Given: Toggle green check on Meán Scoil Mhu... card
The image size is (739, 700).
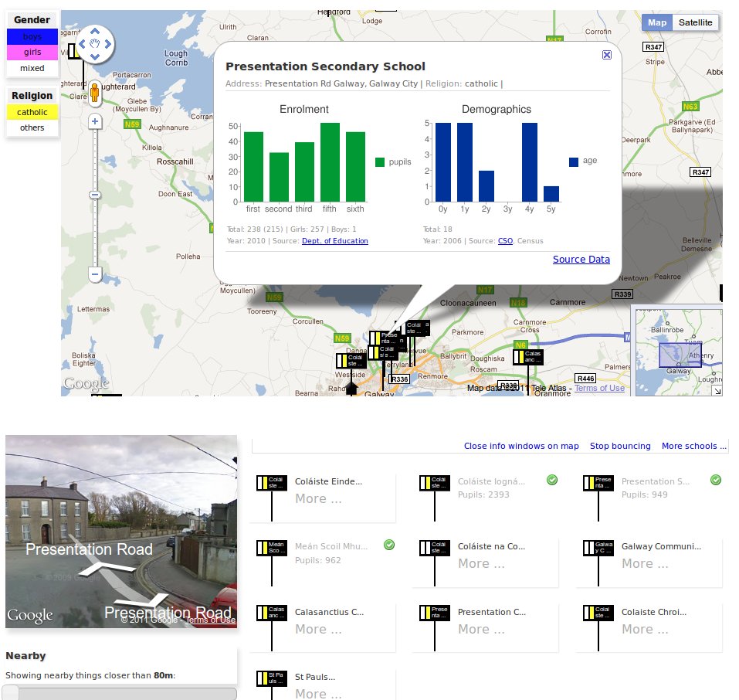Looking at the screenshot, I should [x=389, y=545].
